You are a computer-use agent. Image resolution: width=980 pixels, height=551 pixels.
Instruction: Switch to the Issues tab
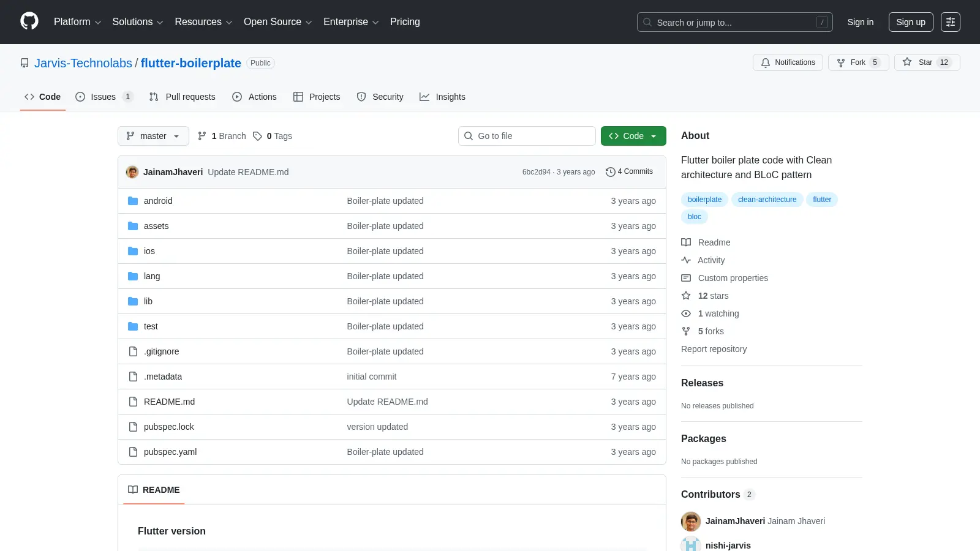click(104, 97)
